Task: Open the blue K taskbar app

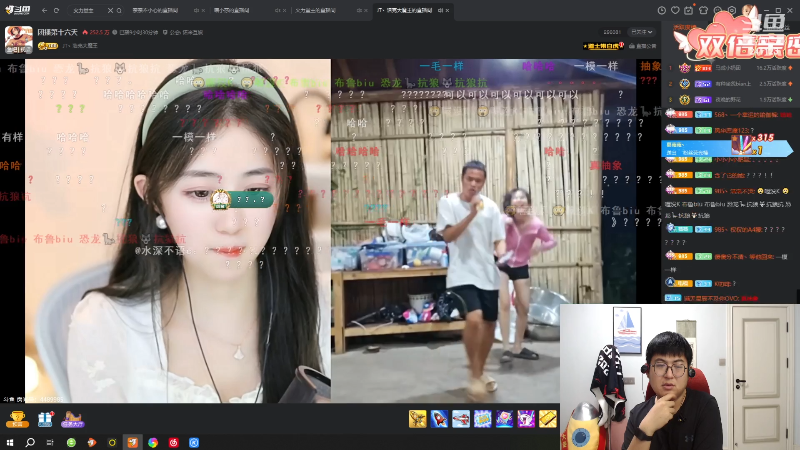Action: pyautogui.click(x=194, y=442)
